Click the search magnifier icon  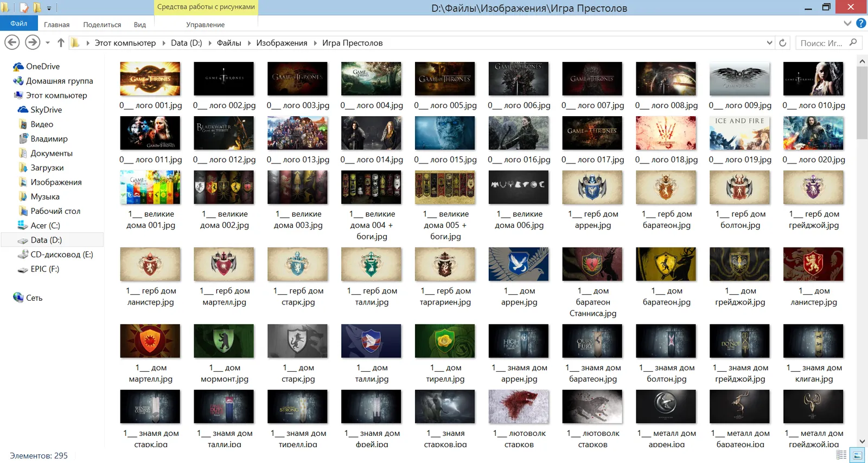pyautogui.click(x=853, y=42)
